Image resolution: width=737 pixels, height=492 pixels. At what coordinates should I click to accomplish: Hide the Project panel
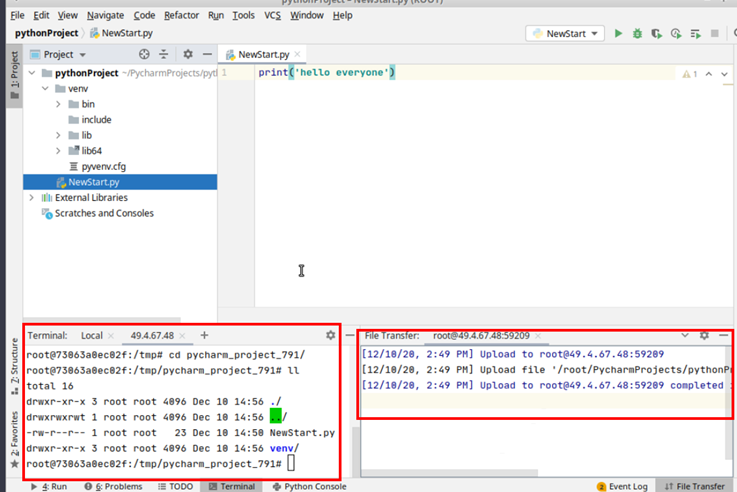[207, 55]
